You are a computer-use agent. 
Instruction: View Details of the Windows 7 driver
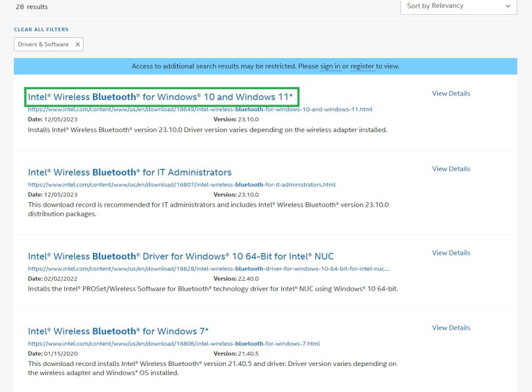click(451, 328)
